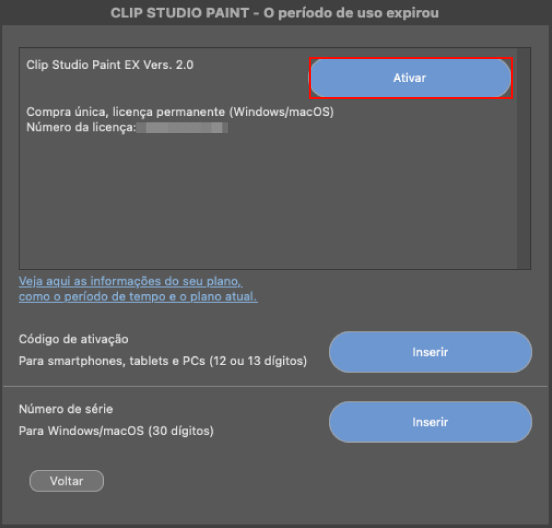Click 'CLIP STUDIO PAINT' in the title bar
Screen dimensions: 552x528
click(180, 13)
